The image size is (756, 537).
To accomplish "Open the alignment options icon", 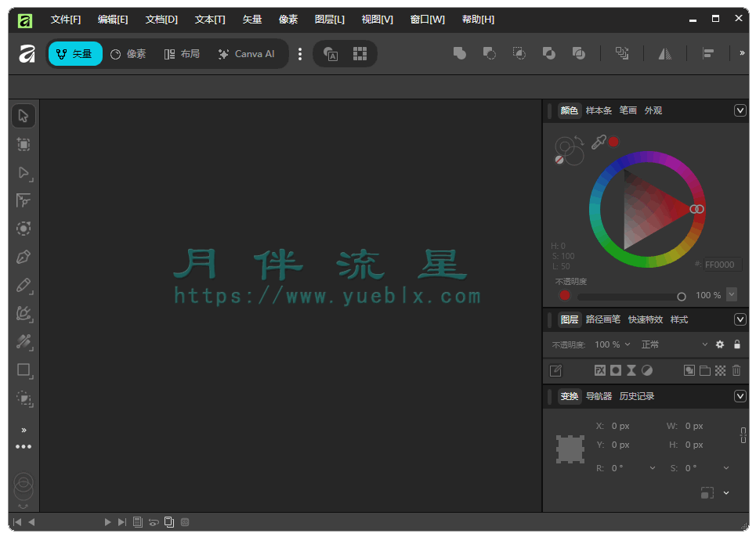I will (707, 53).
